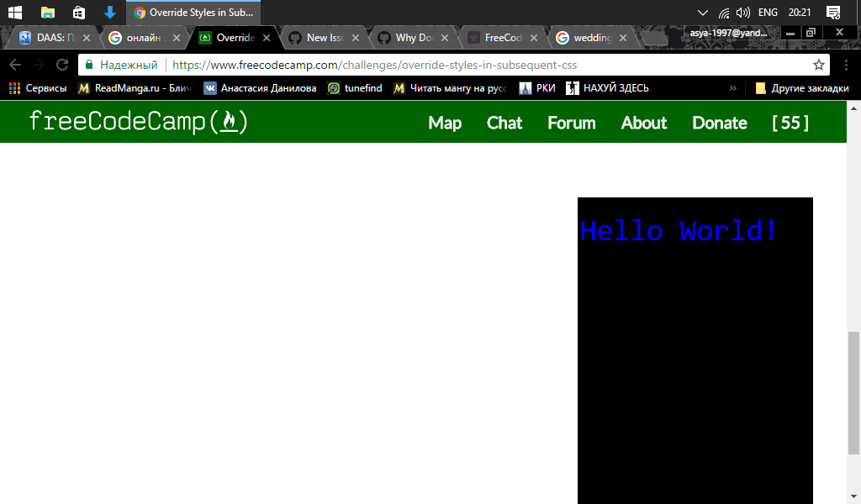Screen dimensions: 861x504
Task: Open the Forum page link
Action: pyautogui.click(x=571, y=123)
